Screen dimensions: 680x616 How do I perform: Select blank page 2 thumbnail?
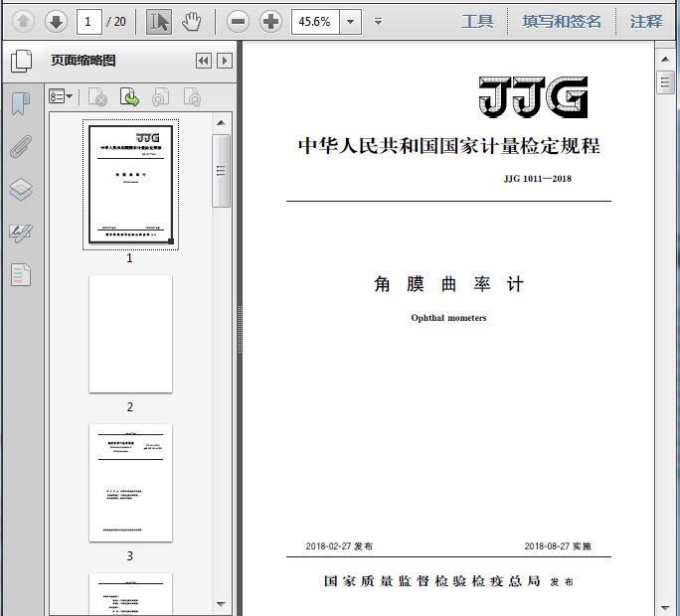pos(130,334)
